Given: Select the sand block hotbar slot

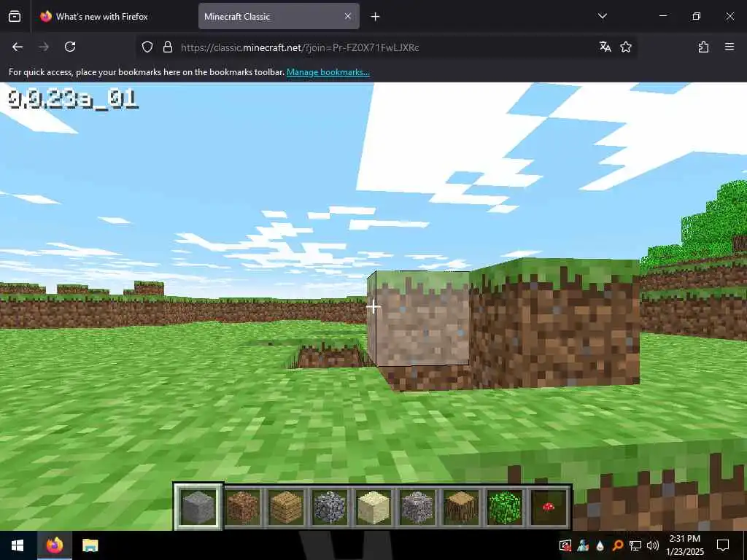Looking at the screenshot, I should click(x=373, y=507).
